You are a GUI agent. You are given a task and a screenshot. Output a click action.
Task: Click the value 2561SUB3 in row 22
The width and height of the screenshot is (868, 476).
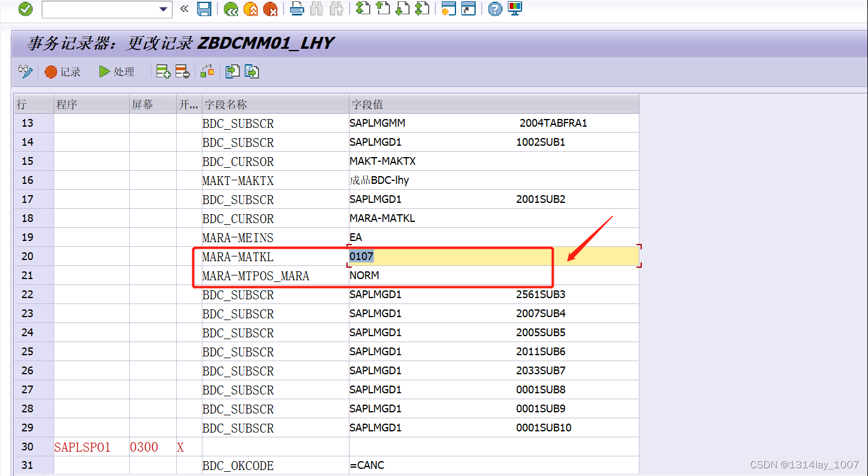pos(541,295)
